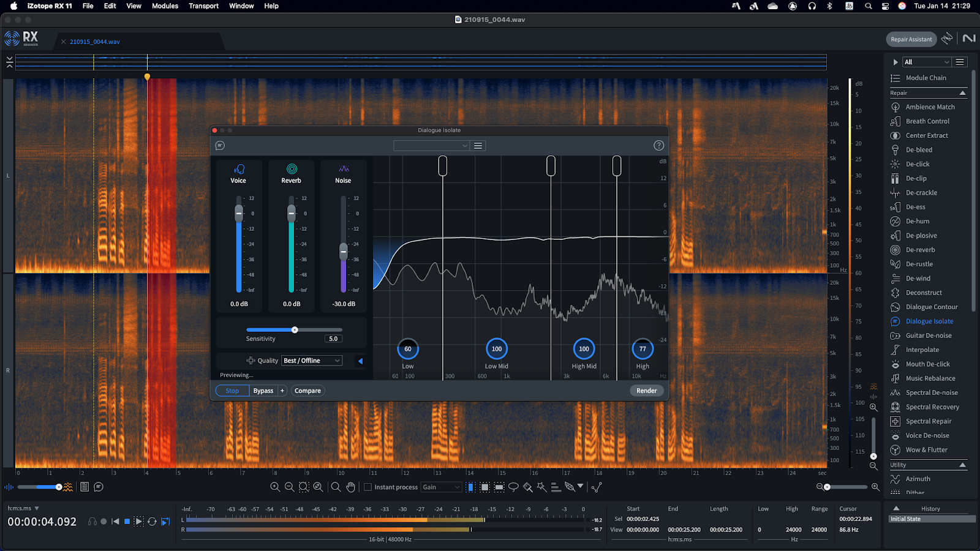Viewport: 980px width, 551px height.
Task: Toggle Bypass in Dialogue Isolate
Action: click(263, 391)
